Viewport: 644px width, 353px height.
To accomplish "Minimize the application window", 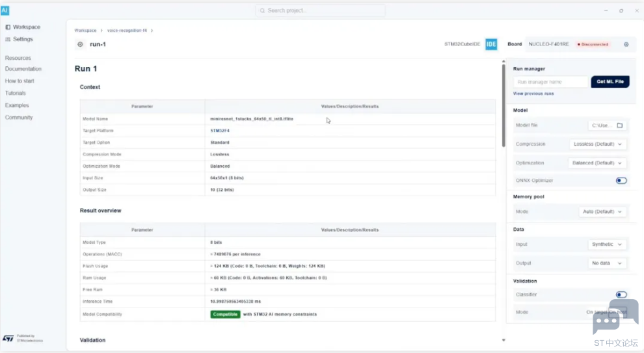I will coord(606,10).
